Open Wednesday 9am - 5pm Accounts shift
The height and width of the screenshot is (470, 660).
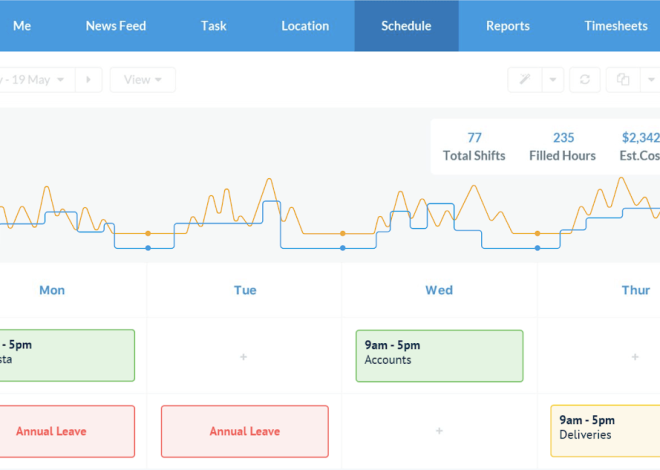[439, 356]
